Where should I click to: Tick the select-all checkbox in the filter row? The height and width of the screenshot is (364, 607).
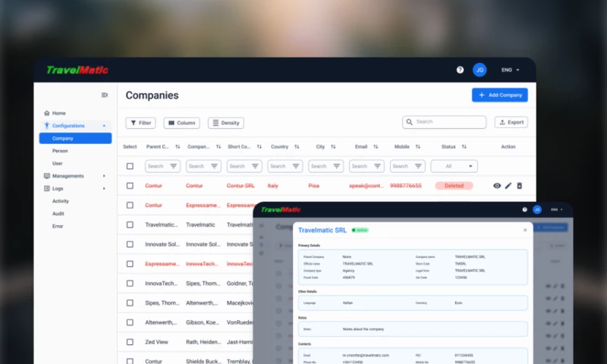(130, 166)
